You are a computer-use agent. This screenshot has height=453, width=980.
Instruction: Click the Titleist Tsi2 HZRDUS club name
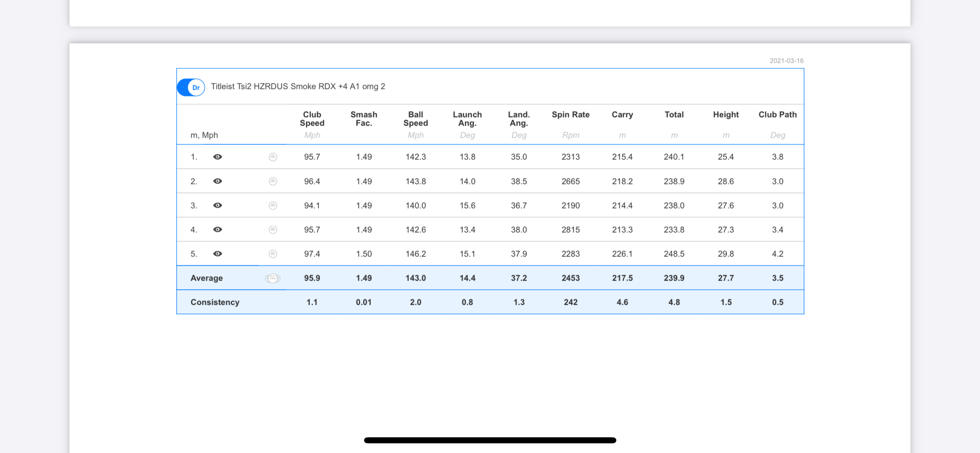click(298, 86)
